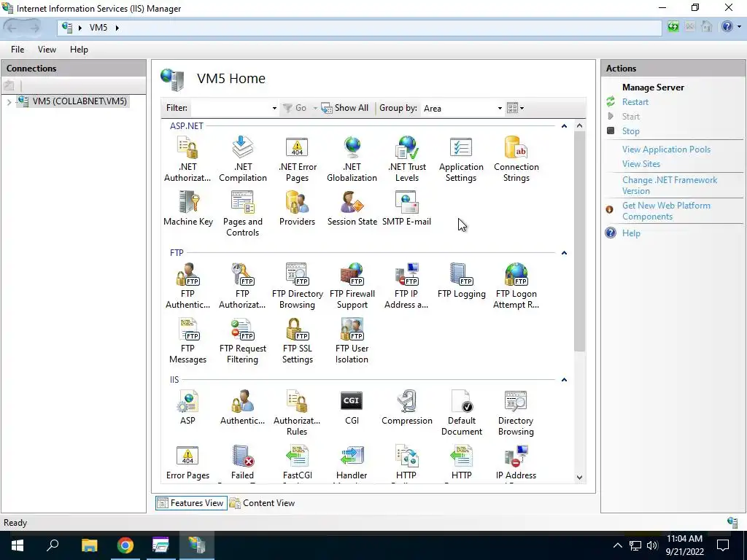
Task: Open FTP User Isolation feature
Action: click(x=352, y=341)
